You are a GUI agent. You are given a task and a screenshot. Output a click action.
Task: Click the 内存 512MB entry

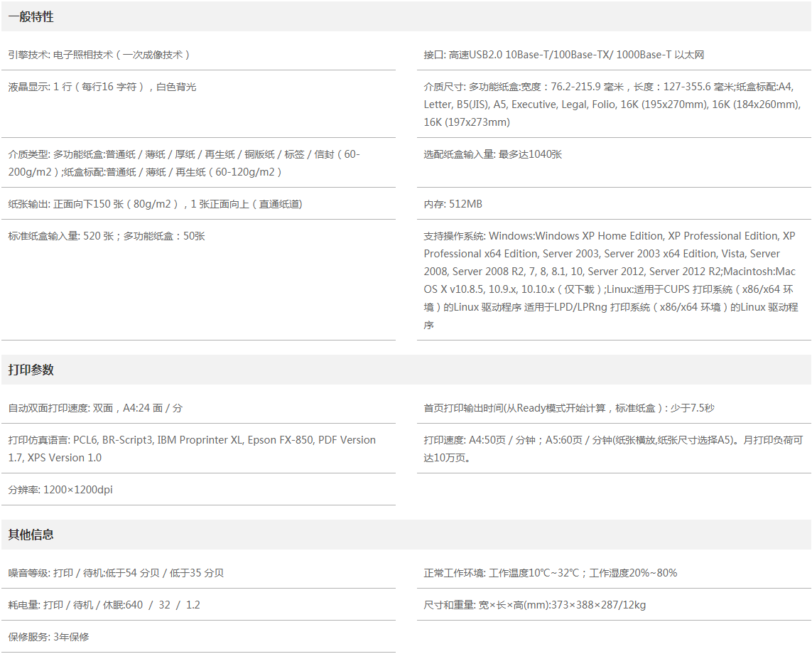tap(453, 204)
